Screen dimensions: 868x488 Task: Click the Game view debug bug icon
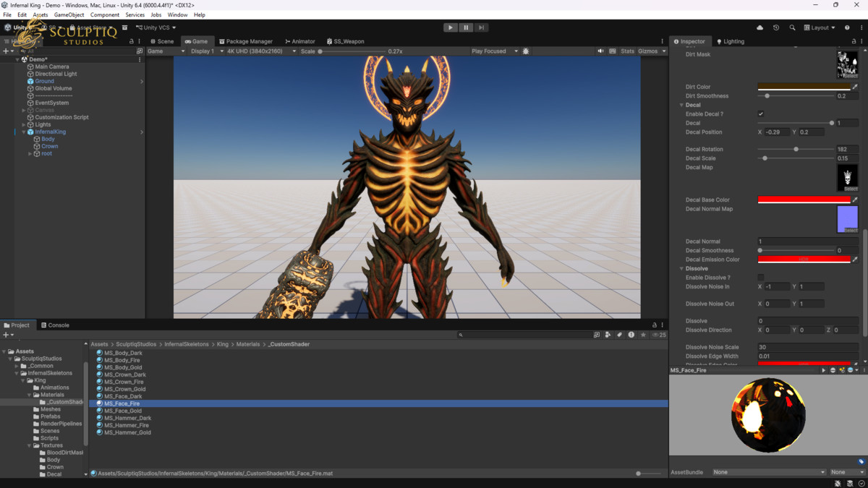[526, 51]
